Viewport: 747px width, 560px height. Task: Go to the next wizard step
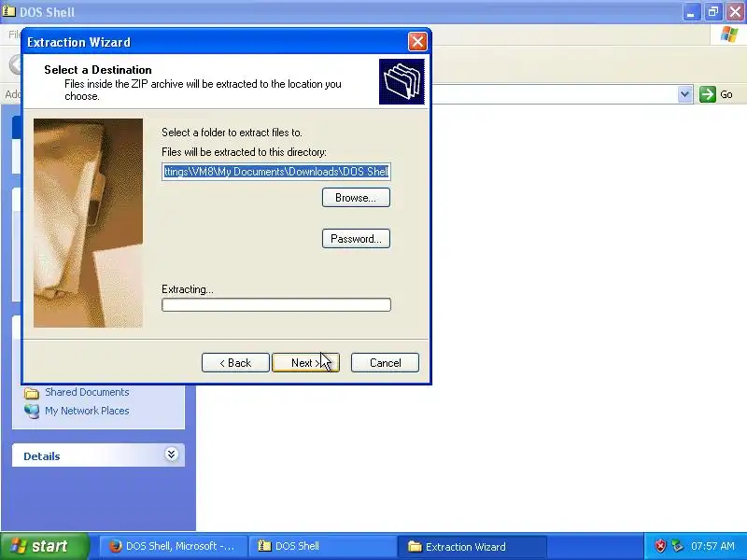(305, 363)
